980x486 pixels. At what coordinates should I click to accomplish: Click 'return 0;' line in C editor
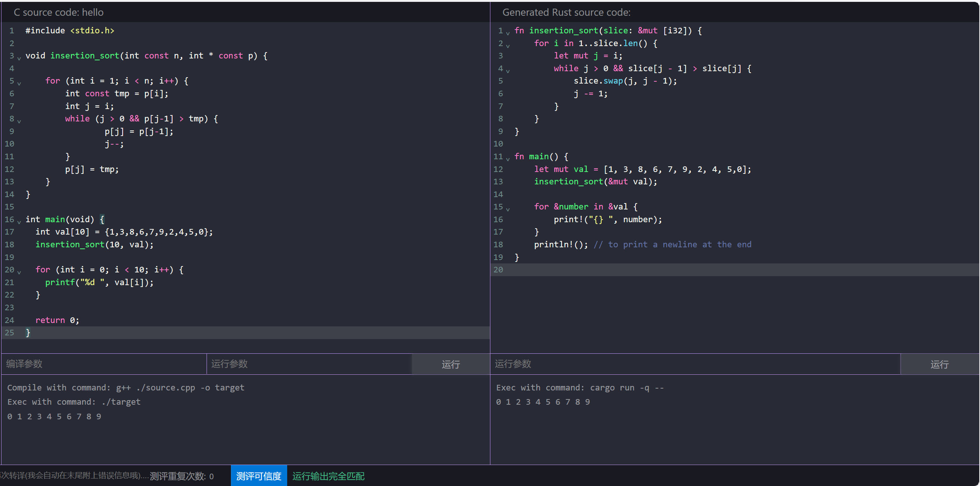[x=57, y=320]
